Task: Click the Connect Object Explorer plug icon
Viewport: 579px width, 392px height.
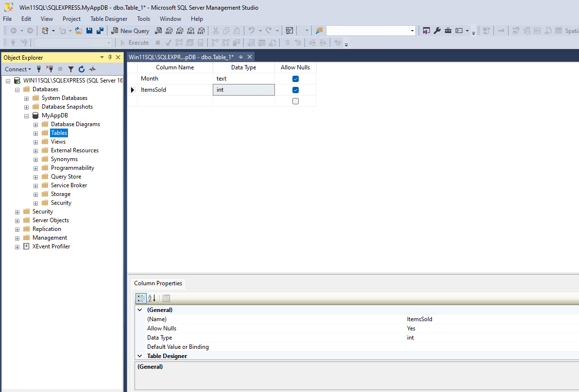Action: (x=39, y=69)
